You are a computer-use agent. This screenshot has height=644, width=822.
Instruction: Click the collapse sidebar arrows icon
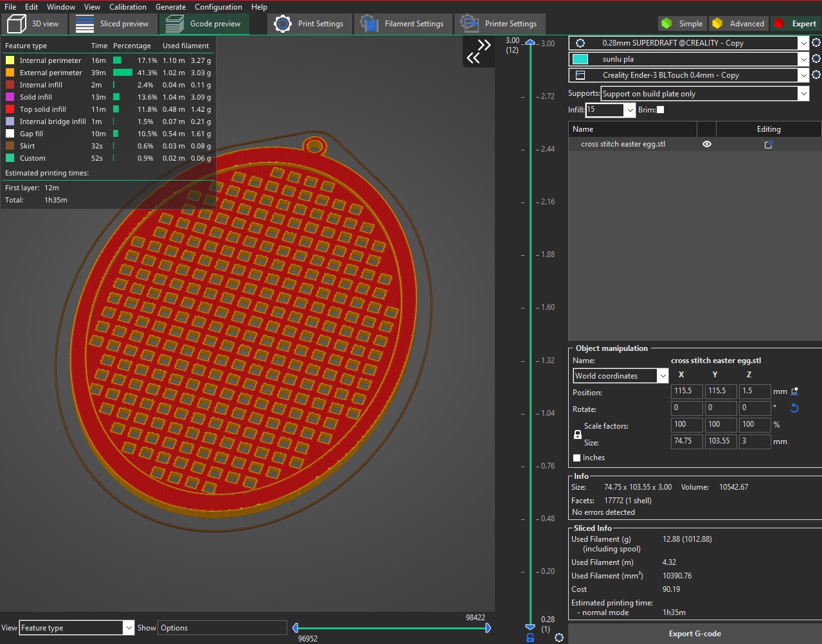point(479,51)
